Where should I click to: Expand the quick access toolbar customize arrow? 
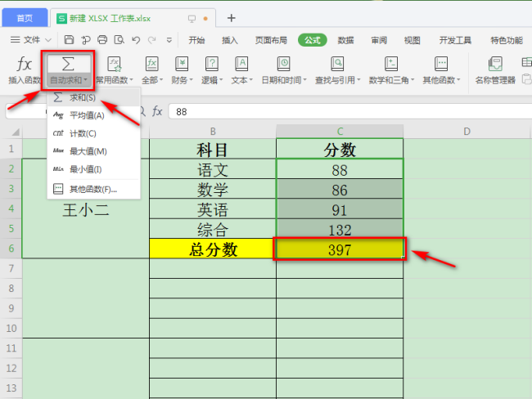pos(169,40)
